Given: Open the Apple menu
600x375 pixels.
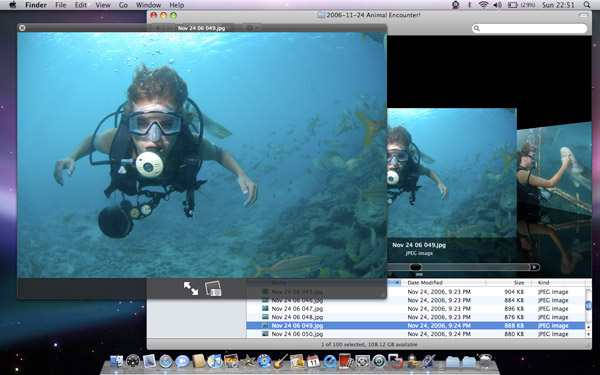Looking at the screenshot, I should click(13, 5).
